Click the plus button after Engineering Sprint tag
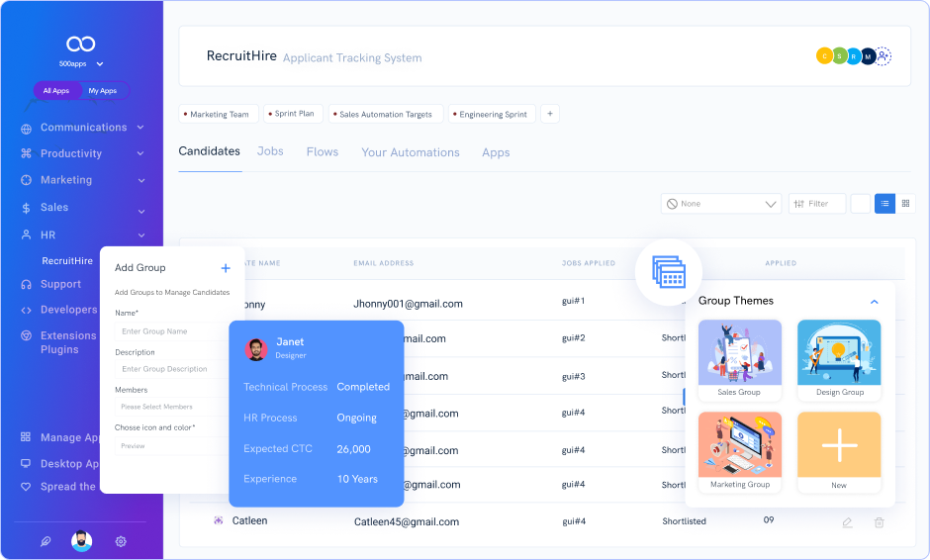 point(550,114)
